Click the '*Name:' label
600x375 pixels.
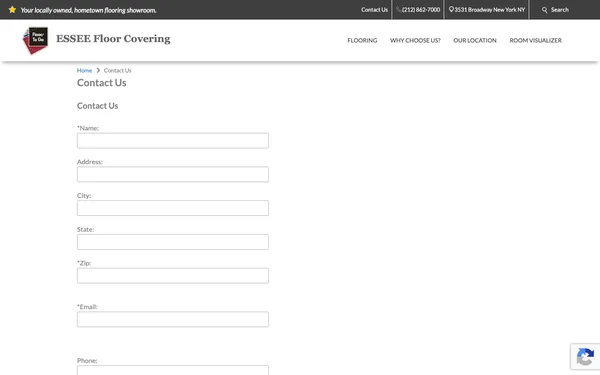coord(88,128)
